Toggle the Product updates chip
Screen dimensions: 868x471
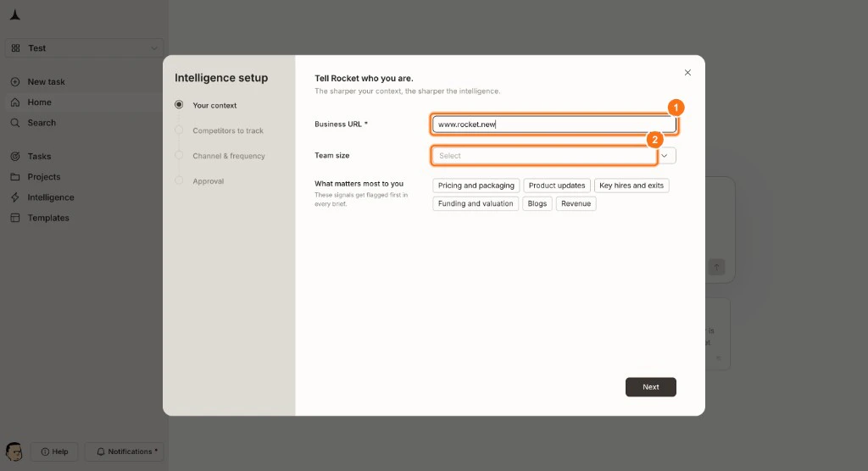click(557, 186)
